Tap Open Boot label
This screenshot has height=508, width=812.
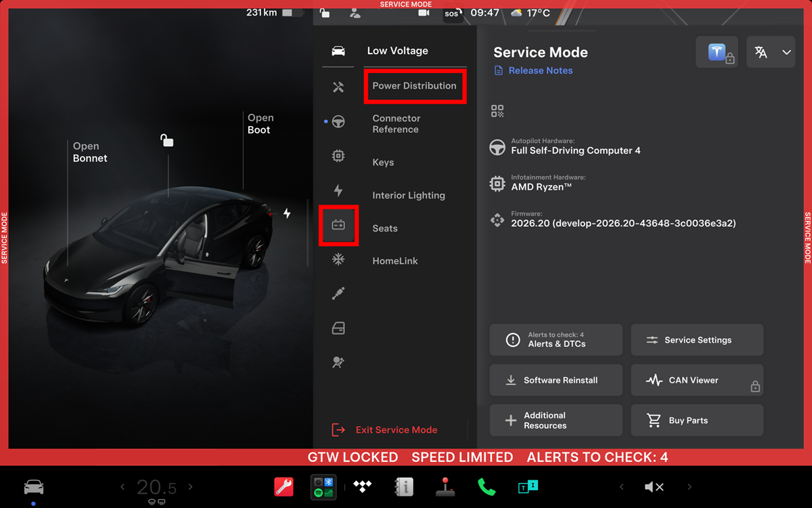pyautogui.click(x=260, y=124)
